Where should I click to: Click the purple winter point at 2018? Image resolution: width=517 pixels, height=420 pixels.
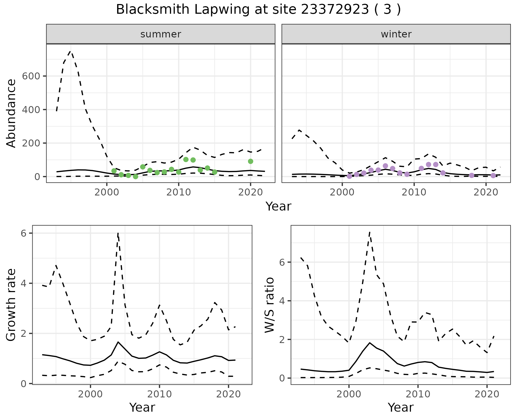click(471, 175)
